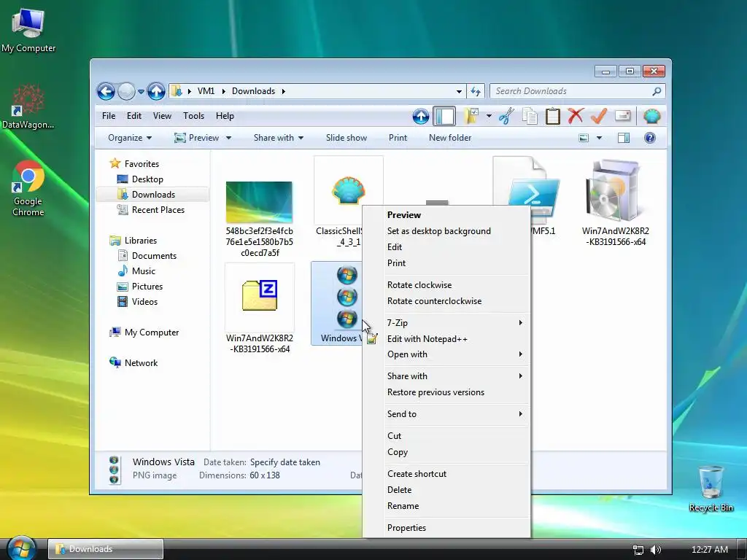Image resolution: width=747 pixels, height=560 pixels.
Task: Click Slide show button
Action: click(347, 138)
